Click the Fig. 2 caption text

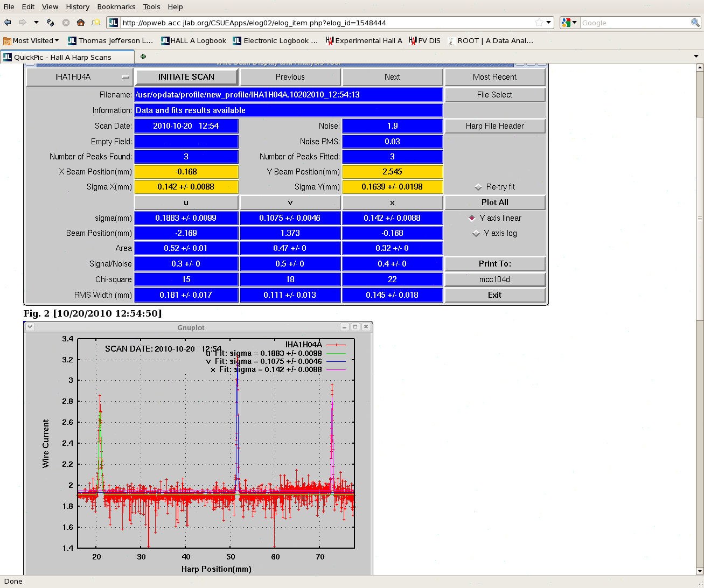pos(93,313)
